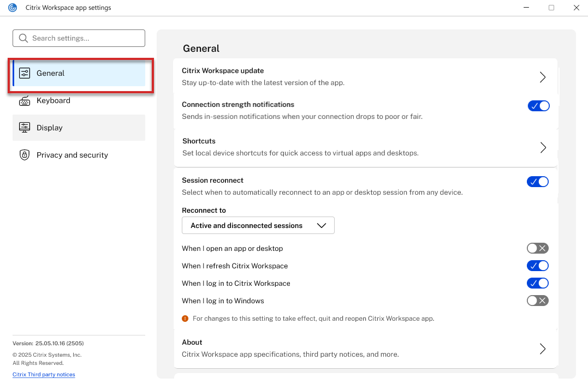Disable Connection strength notifications toggle
The width and height of the screenshot is (588, 390).
(x=538, y=106)
